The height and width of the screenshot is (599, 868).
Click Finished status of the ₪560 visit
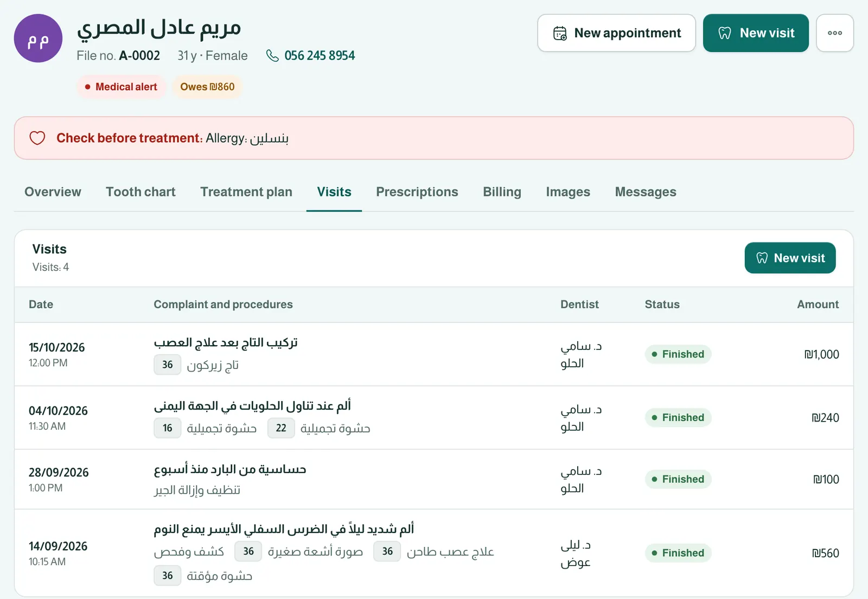[678, 553]
